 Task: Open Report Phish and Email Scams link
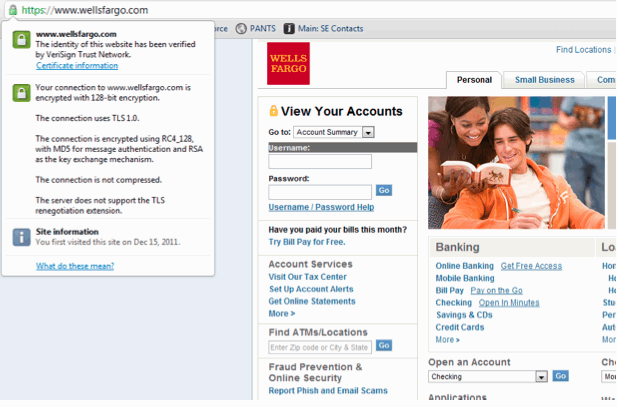(x=328, y=390)
